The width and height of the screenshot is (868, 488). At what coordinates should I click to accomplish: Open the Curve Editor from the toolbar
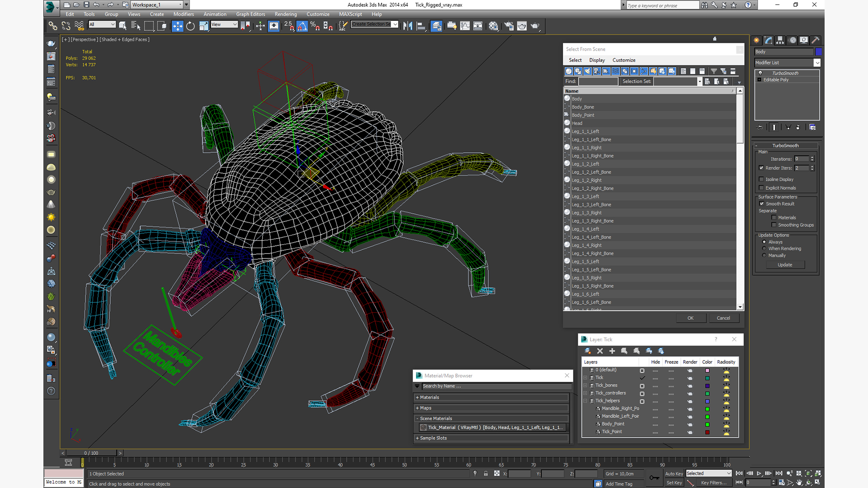pos(465,26)
